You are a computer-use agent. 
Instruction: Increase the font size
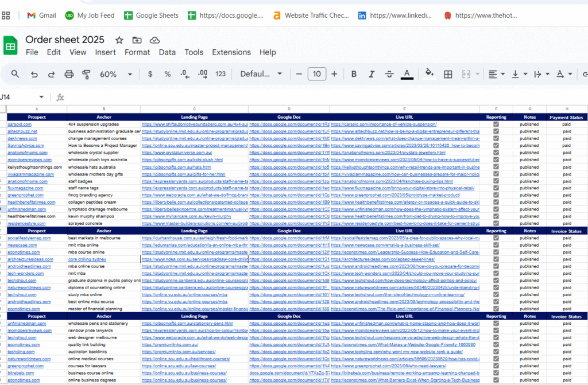[x=334, y=74]
